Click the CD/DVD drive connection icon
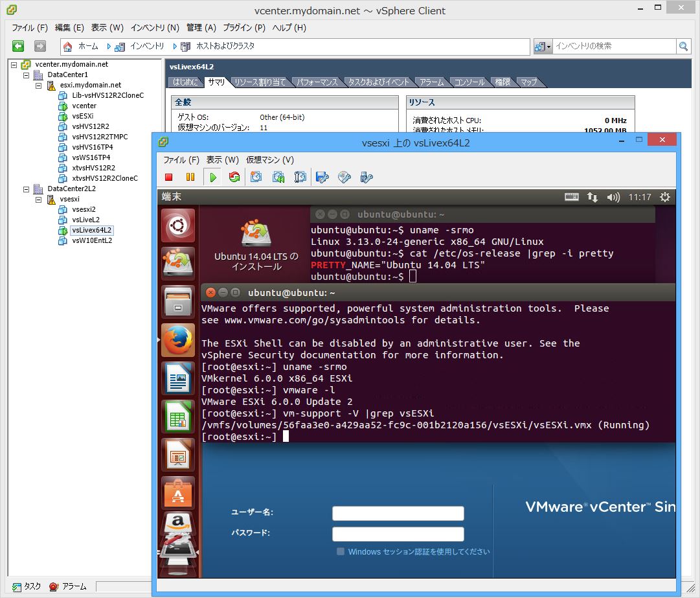The image size is (700, 598). tap(344, 178)
